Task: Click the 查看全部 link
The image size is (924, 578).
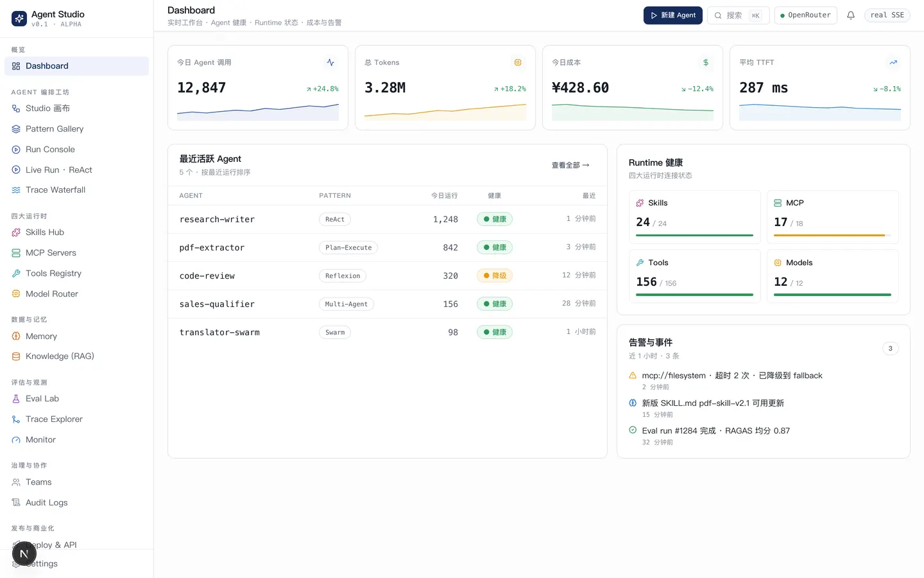Action: [570, 166]
